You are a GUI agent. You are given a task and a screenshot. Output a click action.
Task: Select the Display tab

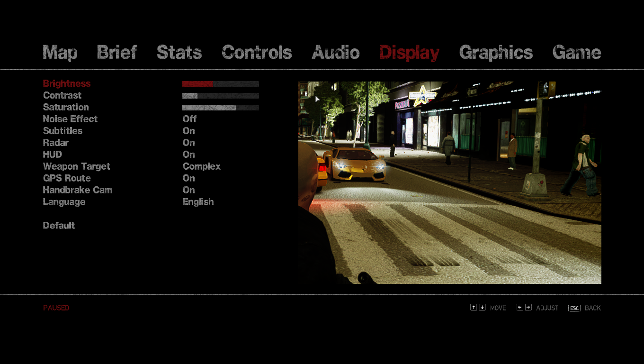pos(410,53)
